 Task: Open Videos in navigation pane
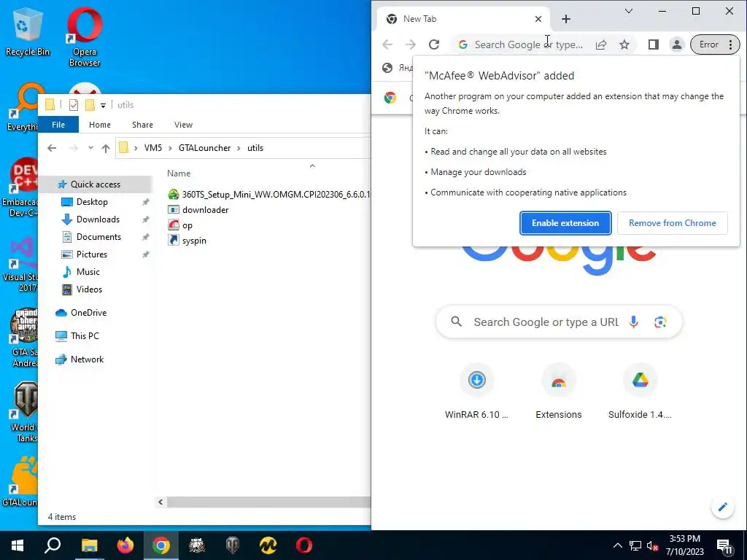(89, 289)
